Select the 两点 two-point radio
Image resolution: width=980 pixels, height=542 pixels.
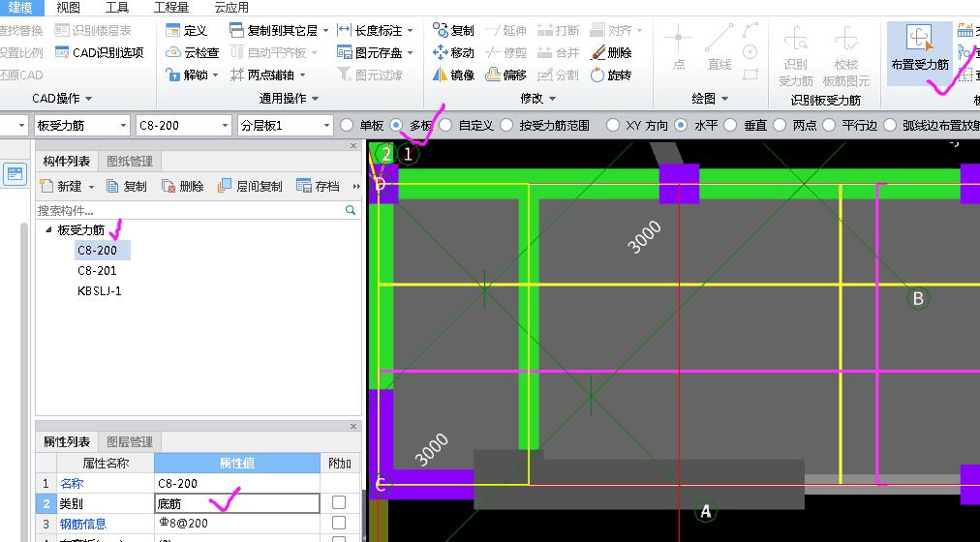pos(780,125)
